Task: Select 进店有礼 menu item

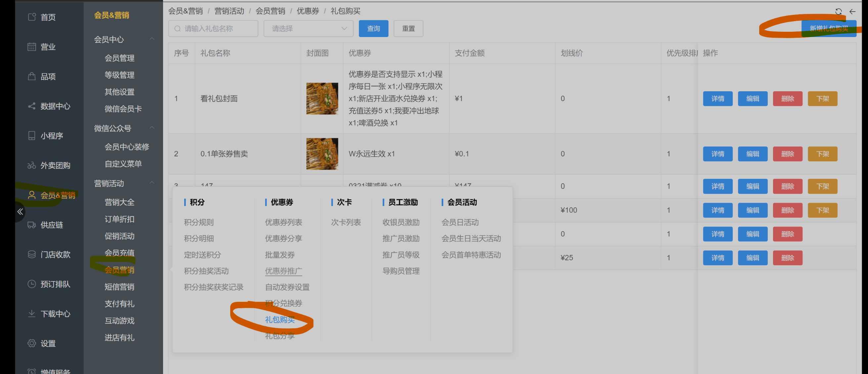Action: click(x=120, y=337)
